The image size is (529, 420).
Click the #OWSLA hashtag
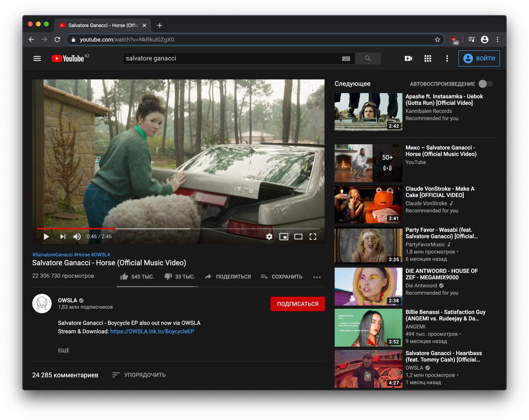coord(101,255)
